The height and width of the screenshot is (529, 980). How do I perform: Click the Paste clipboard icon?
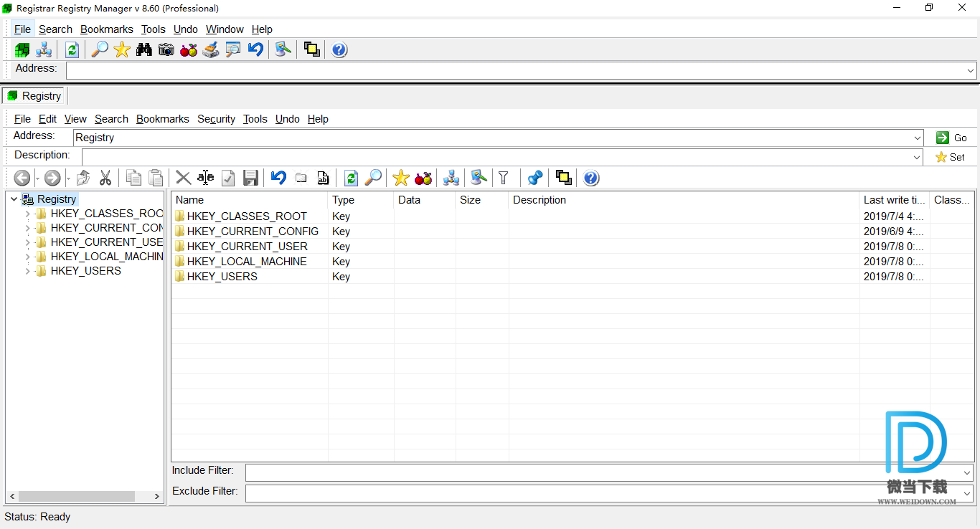click(156, 178)
